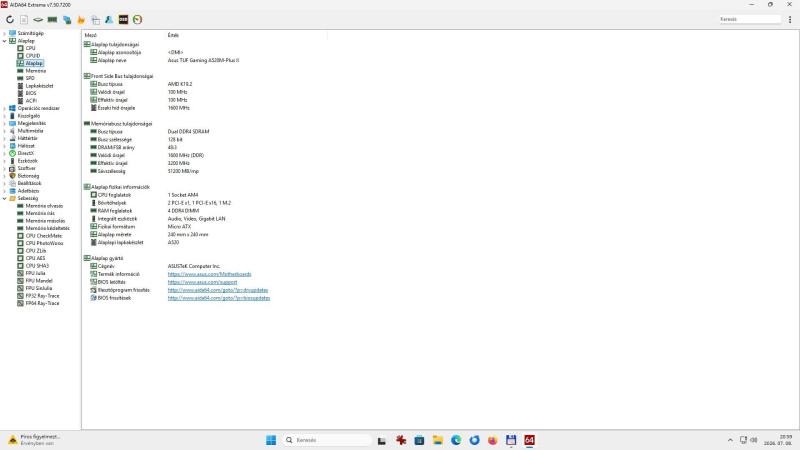
Task: Expand the Hálózat tree node
Action: click(5, 145)
